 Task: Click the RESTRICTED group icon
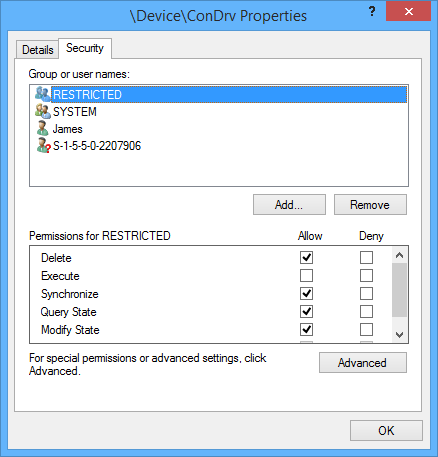[43, 94]
